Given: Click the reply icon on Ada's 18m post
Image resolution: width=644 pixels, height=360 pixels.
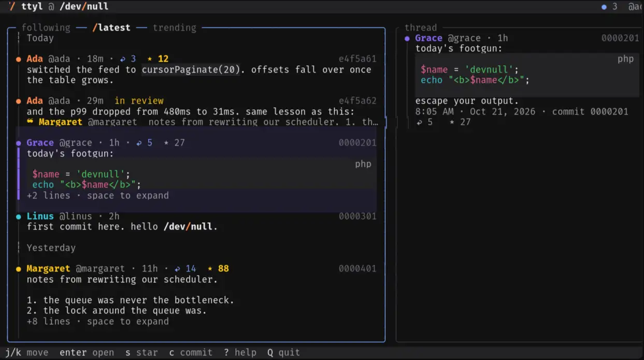Looking at the screenshot, I should [x=123, y=59].
